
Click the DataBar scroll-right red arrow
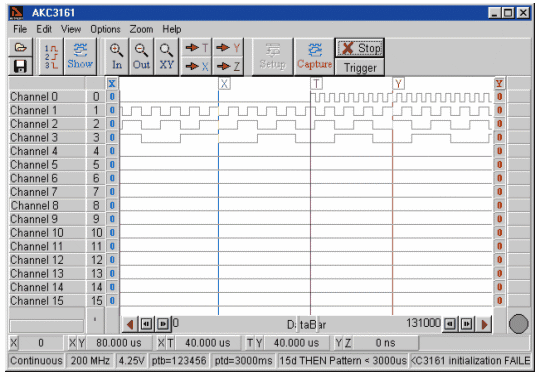484,324
